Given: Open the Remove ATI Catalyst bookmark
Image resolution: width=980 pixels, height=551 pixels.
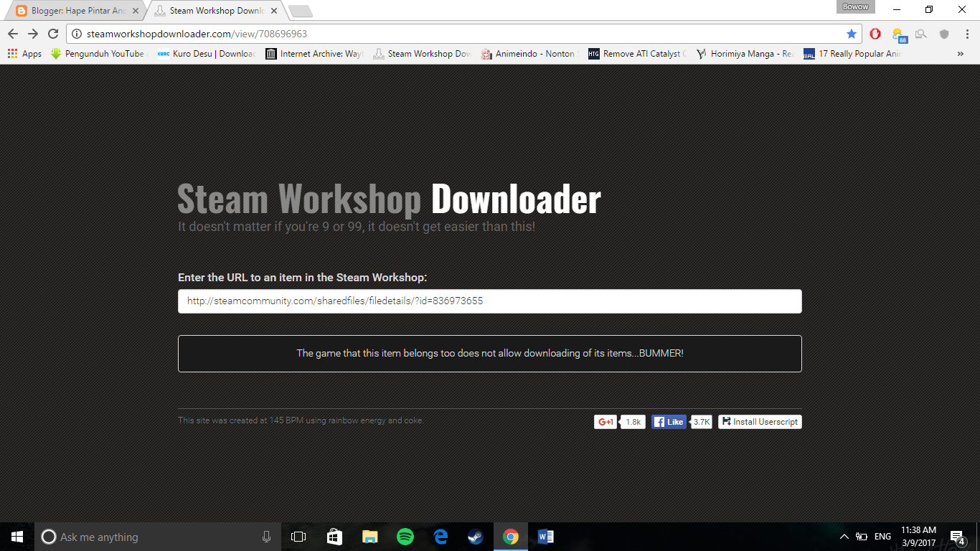Looking at the screenshot, I should (x=637, y=53).
